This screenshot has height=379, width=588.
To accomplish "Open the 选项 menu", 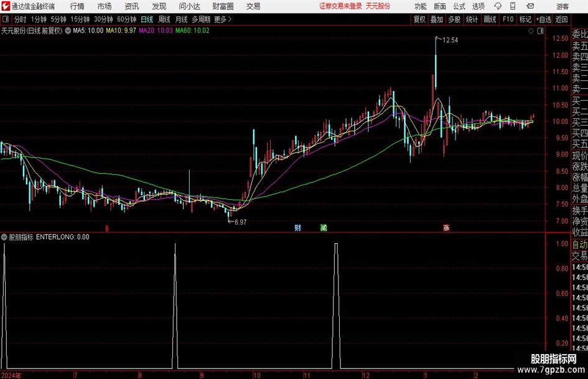I will 478,6.
